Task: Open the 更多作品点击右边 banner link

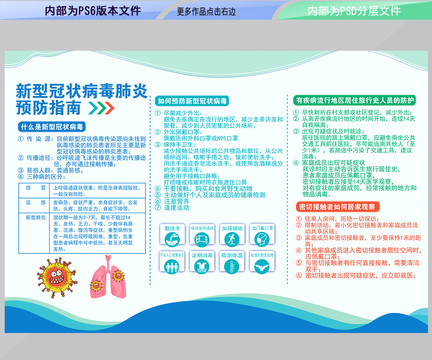Action: click(x=206, y=12)
